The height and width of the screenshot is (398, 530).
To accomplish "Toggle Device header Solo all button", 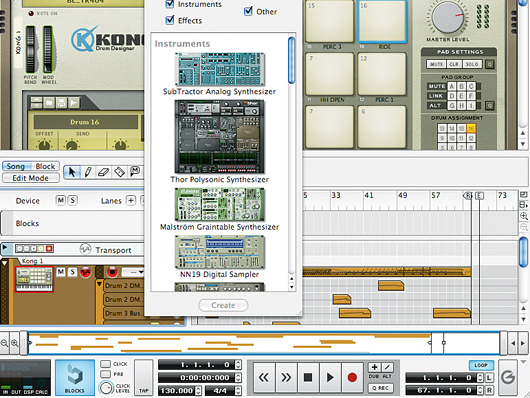I will [72, 201].
